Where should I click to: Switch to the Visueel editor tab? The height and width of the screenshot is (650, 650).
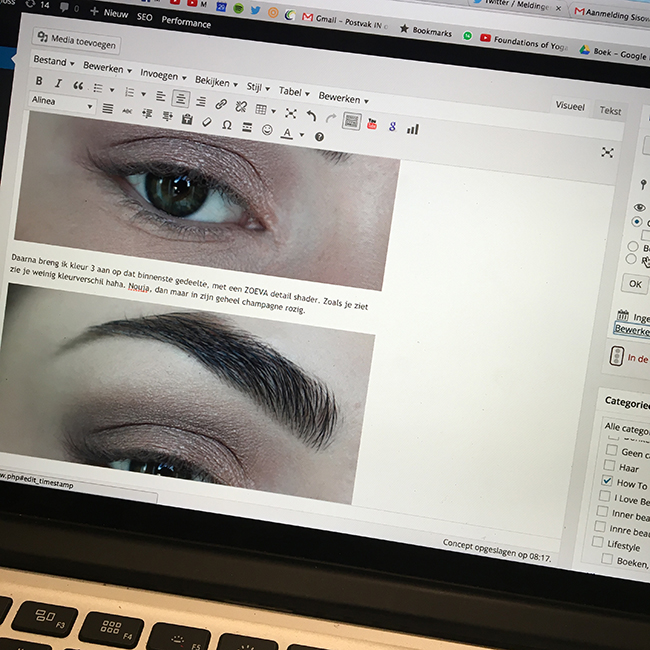[x=570, y=106]
